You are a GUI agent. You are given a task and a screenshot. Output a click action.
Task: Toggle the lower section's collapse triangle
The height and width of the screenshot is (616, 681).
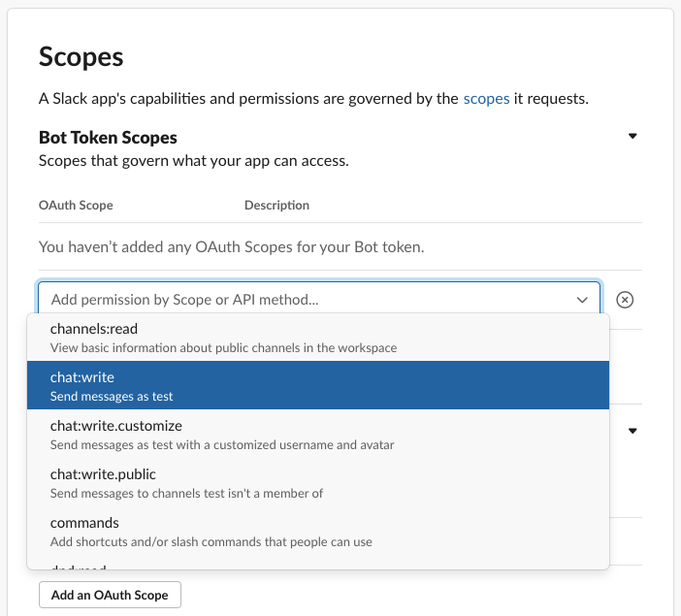632,431
